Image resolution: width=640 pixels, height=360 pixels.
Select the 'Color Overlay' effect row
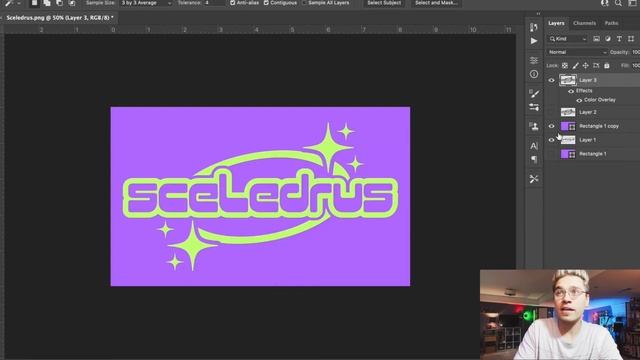600,100
